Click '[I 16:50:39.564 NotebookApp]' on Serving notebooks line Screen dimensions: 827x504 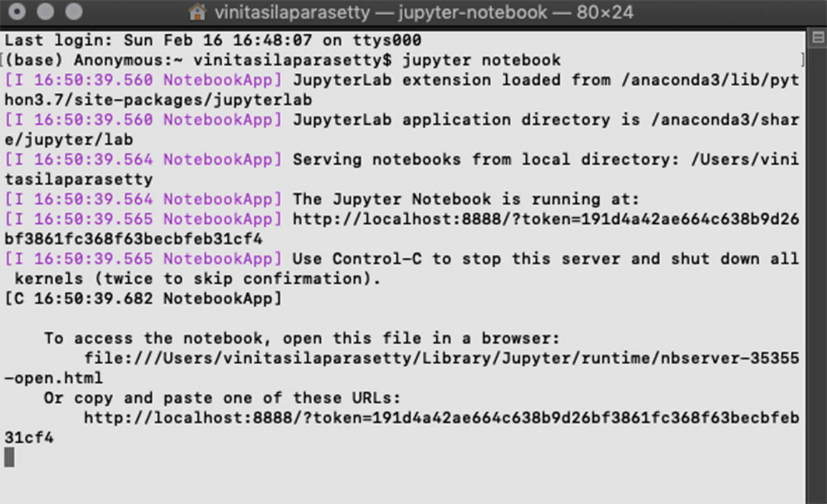tap(143, 159)
